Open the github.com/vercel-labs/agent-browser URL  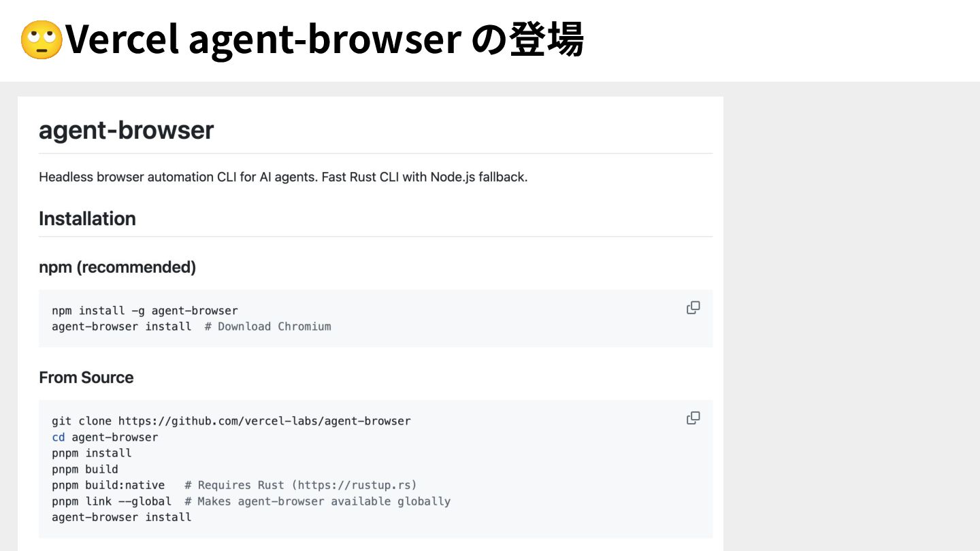pyautogui.click(x=264, y=421)
